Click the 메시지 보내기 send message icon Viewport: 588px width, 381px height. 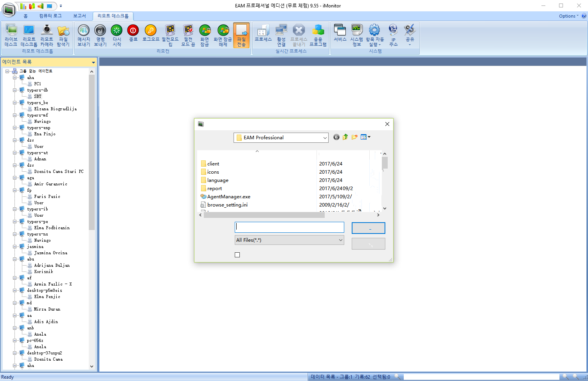(x=84, y=35)
